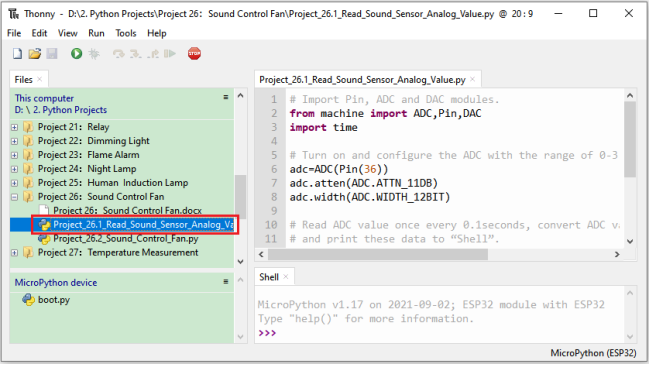Screen dimensions: 650x365
Task: Open the View menu
Action: 68,33
